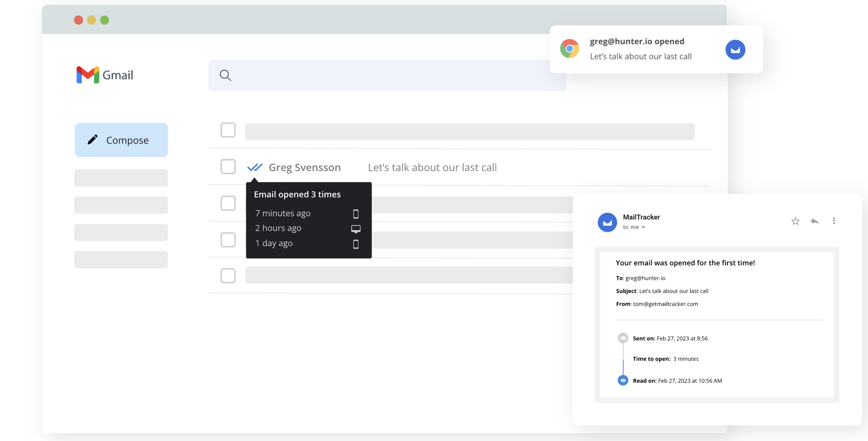This screenshot has width=868, height=441.
Task: Click the blue double-check tracking icon
Action: [255, 167]
